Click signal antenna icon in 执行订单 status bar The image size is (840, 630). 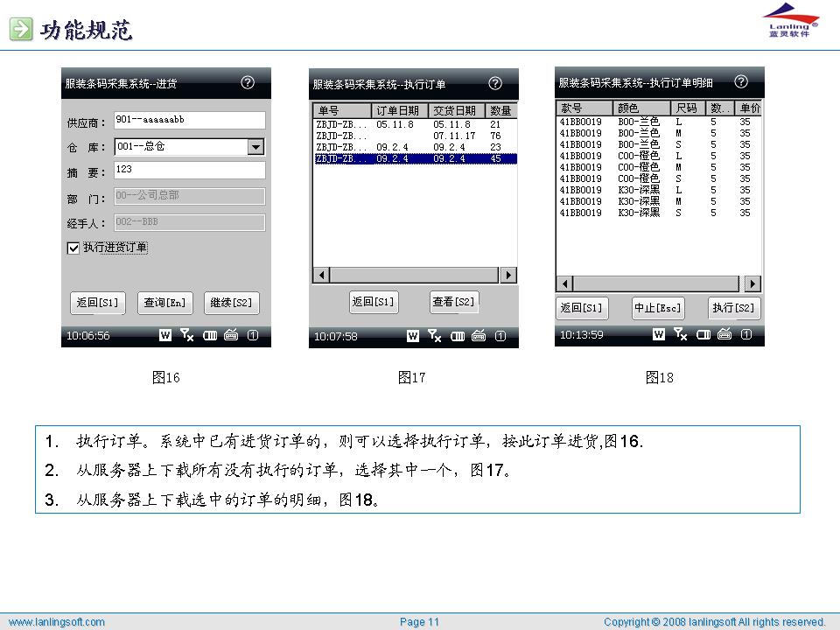pyautogui.click(x=434, y=336)
